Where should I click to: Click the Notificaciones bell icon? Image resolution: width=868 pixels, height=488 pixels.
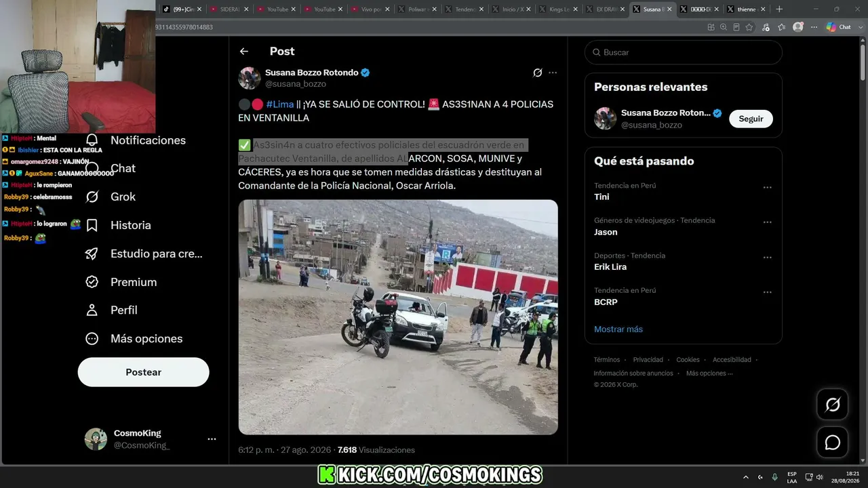(92, 140)
